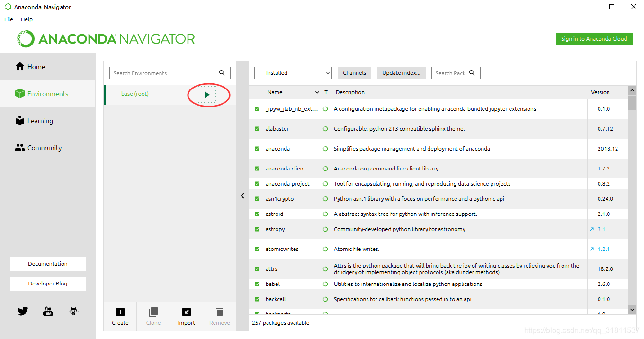
Task: Click the type status circle for backcall
Action: coord(325,299)
